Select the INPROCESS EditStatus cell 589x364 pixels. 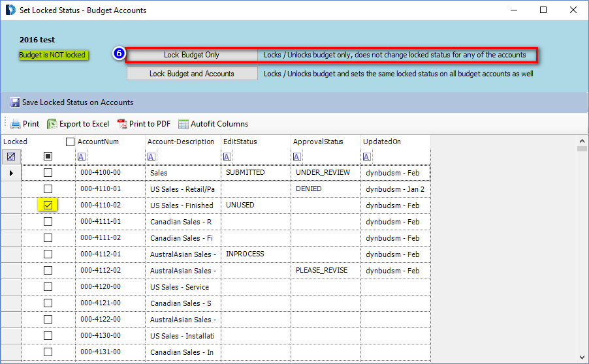coord(256,254)
